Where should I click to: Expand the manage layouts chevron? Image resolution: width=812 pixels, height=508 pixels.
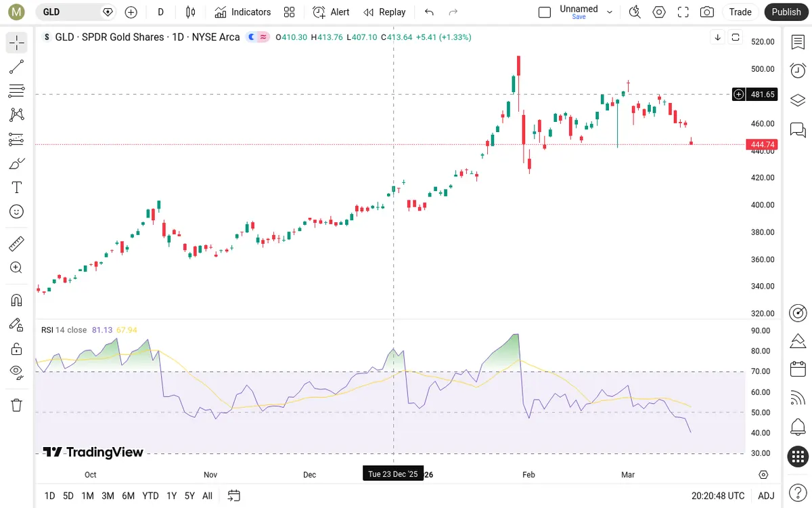[610, 12]
